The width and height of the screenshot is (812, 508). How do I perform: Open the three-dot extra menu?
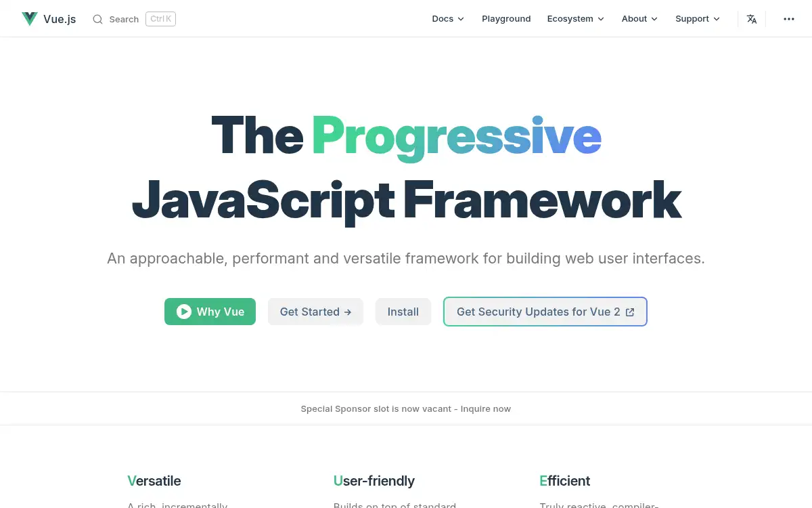pyautogui.click(x=789, y=19)
